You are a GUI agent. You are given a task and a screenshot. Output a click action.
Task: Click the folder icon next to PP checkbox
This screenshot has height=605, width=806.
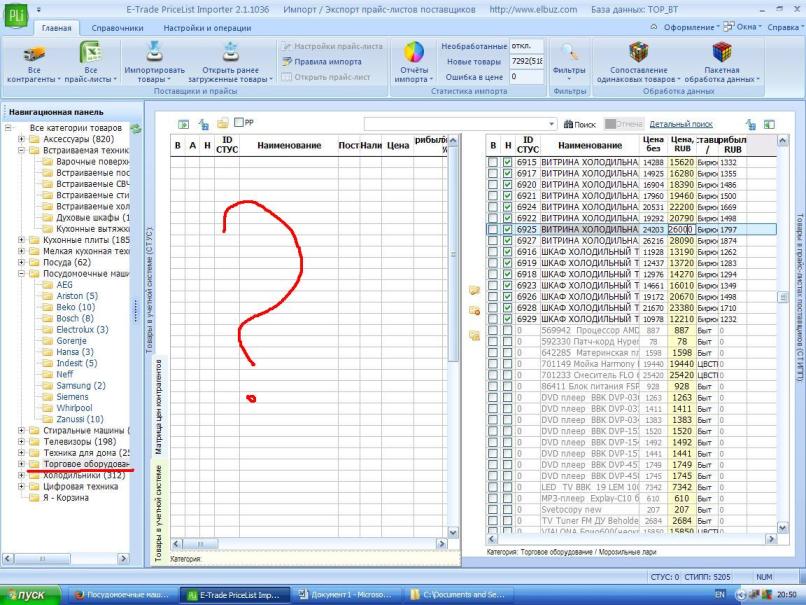click(223, 123)
